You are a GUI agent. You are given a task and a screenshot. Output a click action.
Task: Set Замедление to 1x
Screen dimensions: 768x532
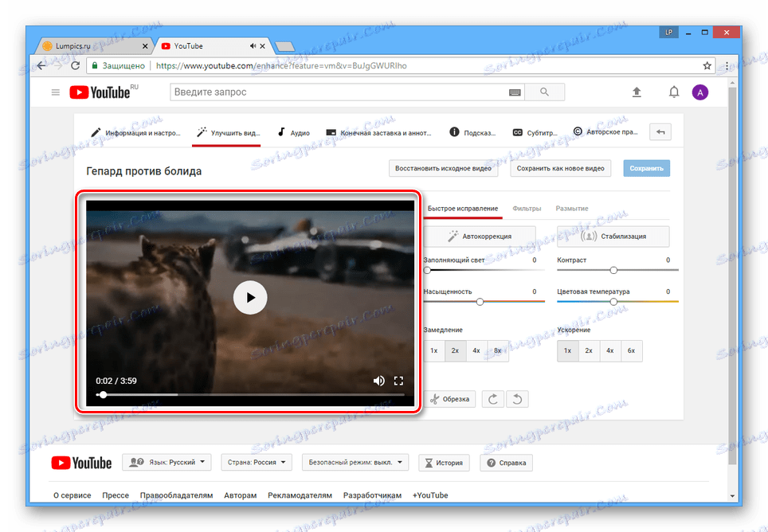(434, 351)
